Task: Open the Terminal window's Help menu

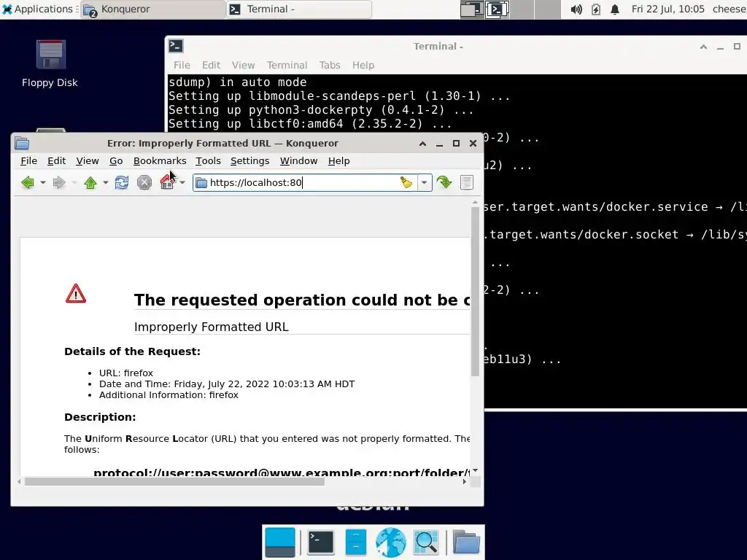Action: point(363,65)
